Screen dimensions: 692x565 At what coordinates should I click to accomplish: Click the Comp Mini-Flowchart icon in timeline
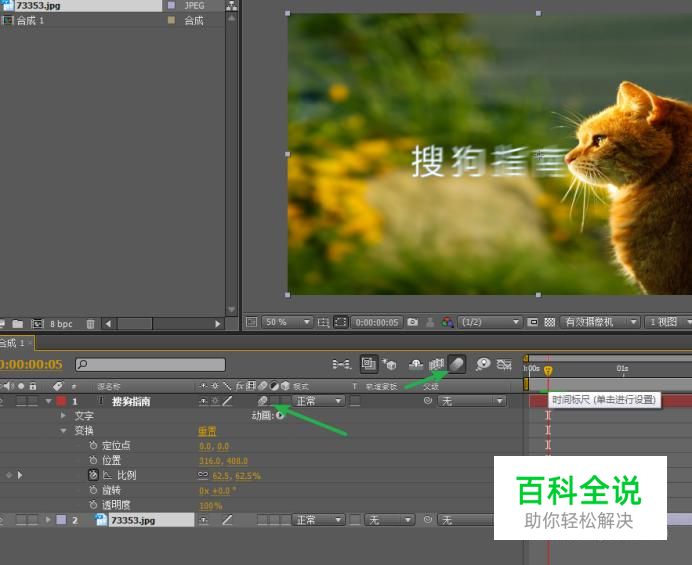point(341,365)
